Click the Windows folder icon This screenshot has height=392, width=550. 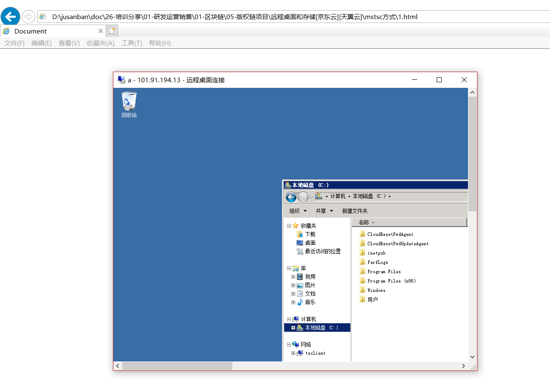[x=362, y=290]
